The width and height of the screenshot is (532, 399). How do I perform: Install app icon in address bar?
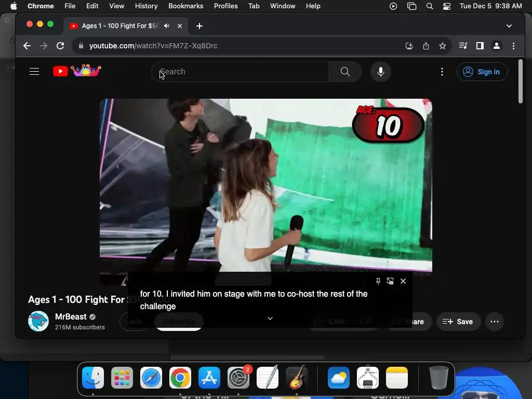click(409, 46)
